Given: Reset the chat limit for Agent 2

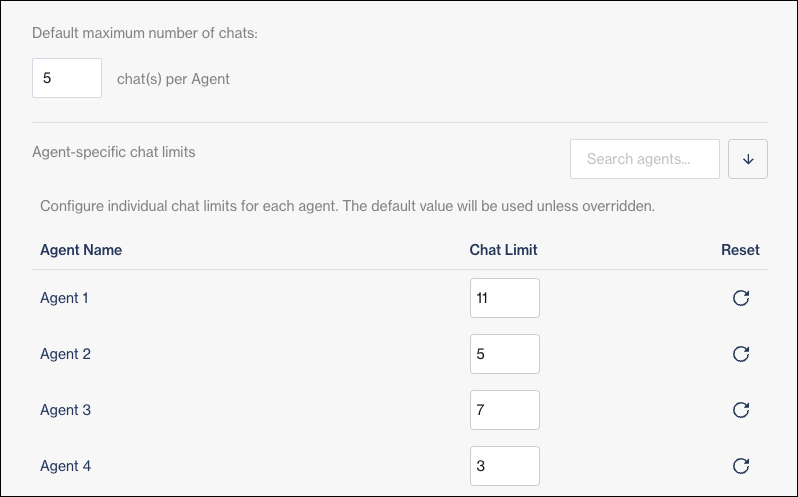Looking at the screenshot, I should (741, 354).
